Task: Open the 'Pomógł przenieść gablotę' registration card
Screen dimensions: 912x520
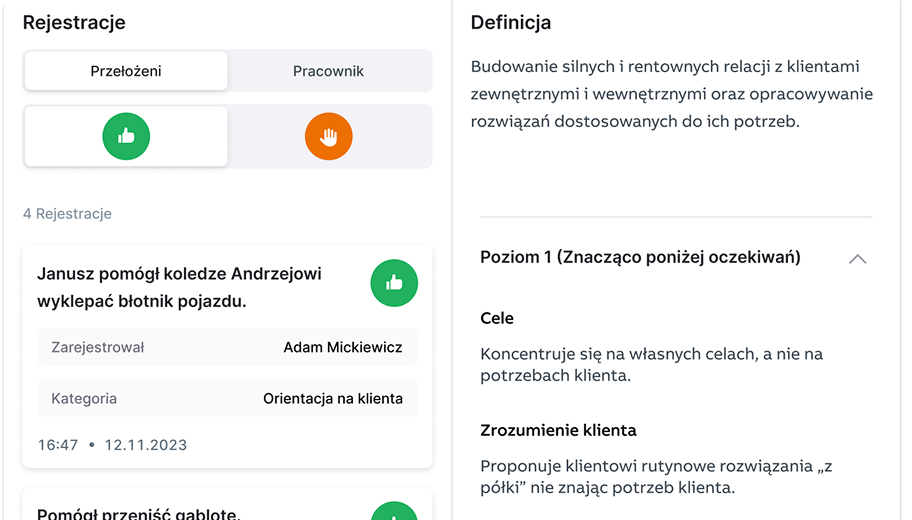Action: click(x=138, y=512)
